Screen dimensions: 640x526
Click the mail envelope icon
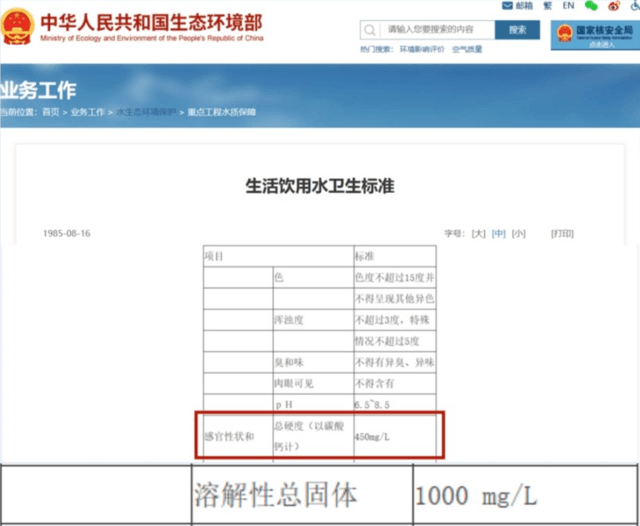507,6
